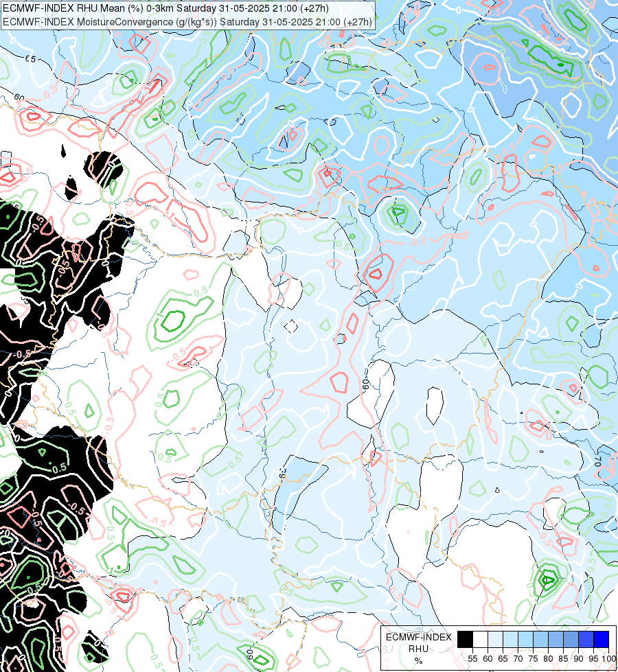Click the black legend swatch below 55
Screen dimensions: 618x672
[x=466, y=640]
